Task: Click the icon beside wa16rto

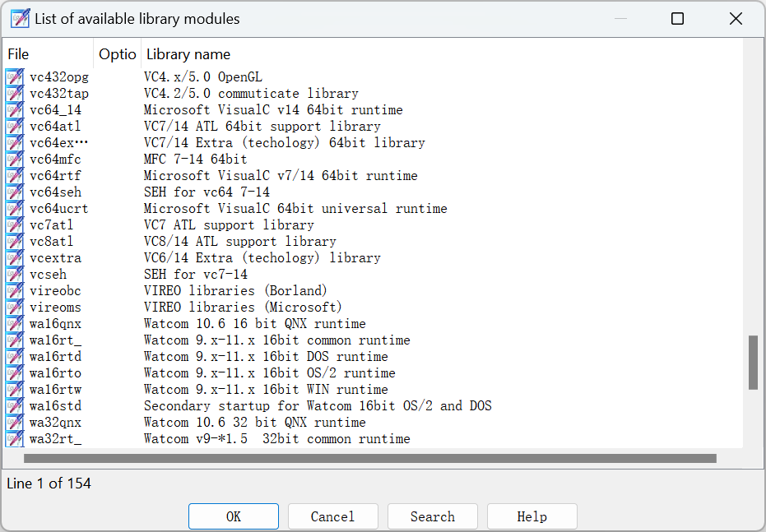Action: click(15, 372)
